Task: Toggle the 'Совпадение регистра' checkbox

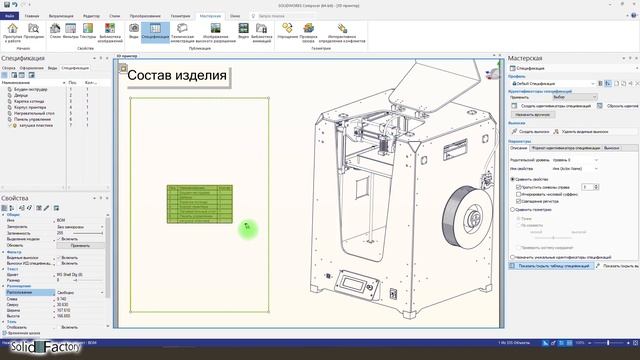Action: coord(518,201)
